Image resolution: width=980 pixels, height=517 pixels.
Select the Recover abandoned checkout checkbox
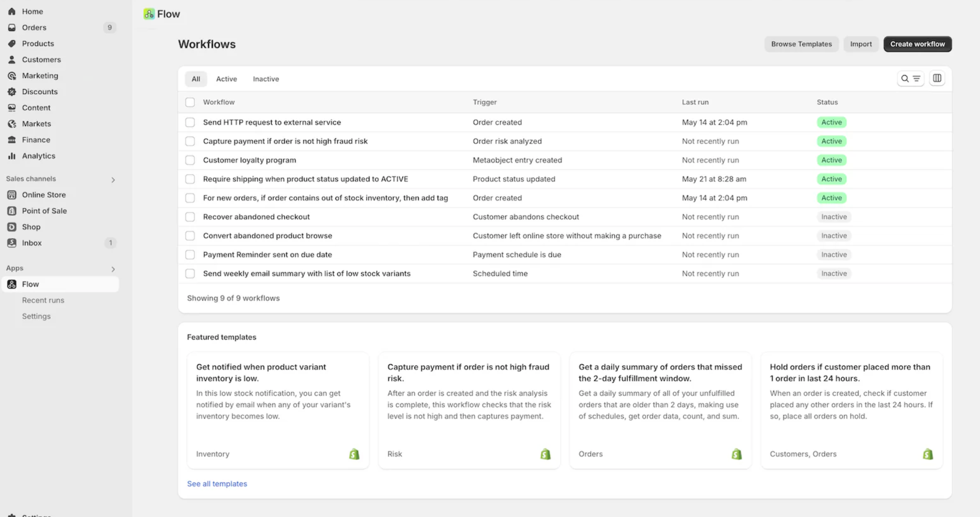(190, 217)
